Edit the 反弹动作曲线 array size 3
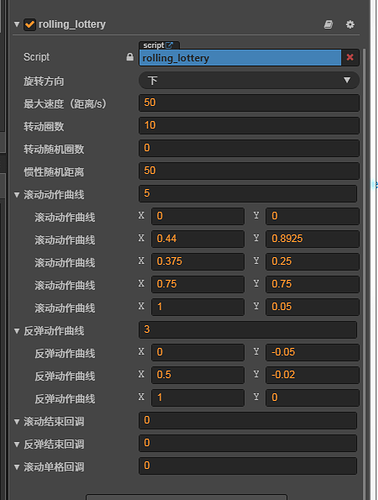The image size is (378, 500). pyautogui.click(x=248, y=329)
